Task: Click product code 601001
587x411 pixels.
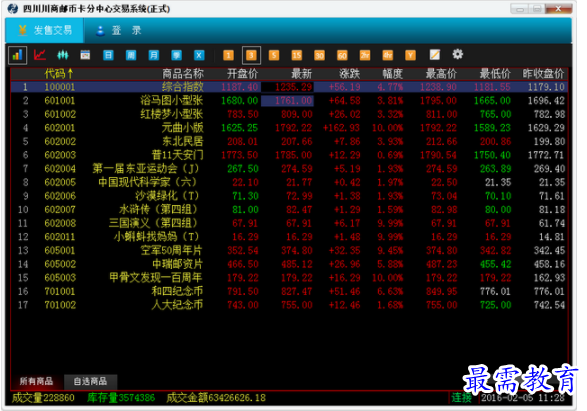Action: (x=60, y=100)
